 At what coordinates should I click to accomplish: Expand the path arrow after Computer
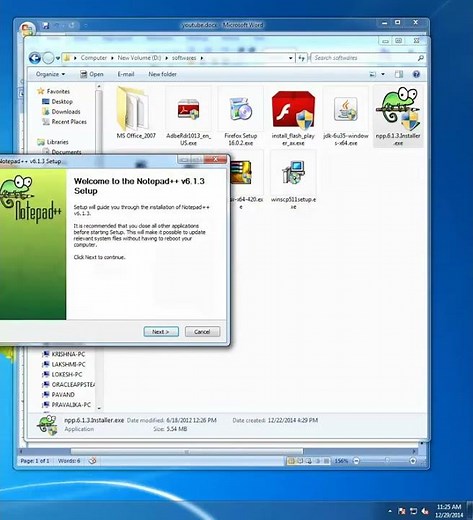tap(112, 58)
